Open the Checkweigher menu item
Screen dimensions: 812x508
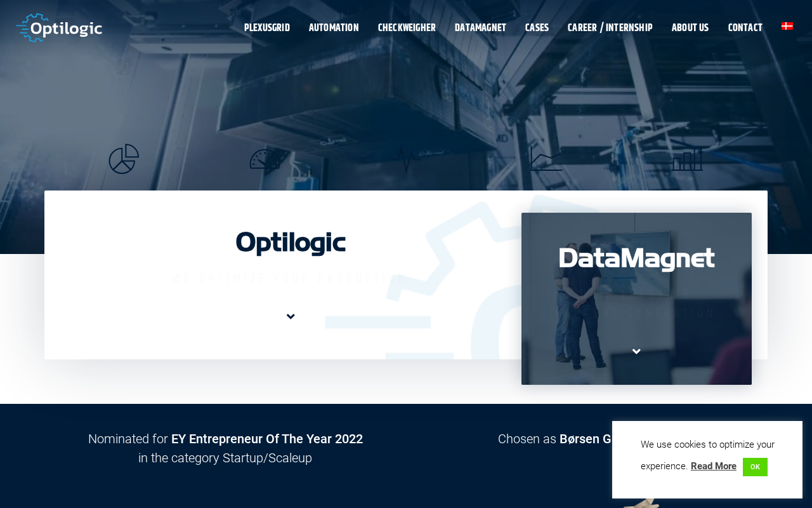coord(407,27)
